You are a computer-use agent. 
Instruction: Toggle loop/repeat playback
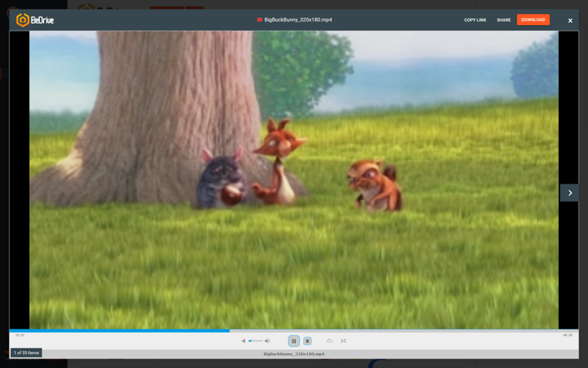pos(329,341)
